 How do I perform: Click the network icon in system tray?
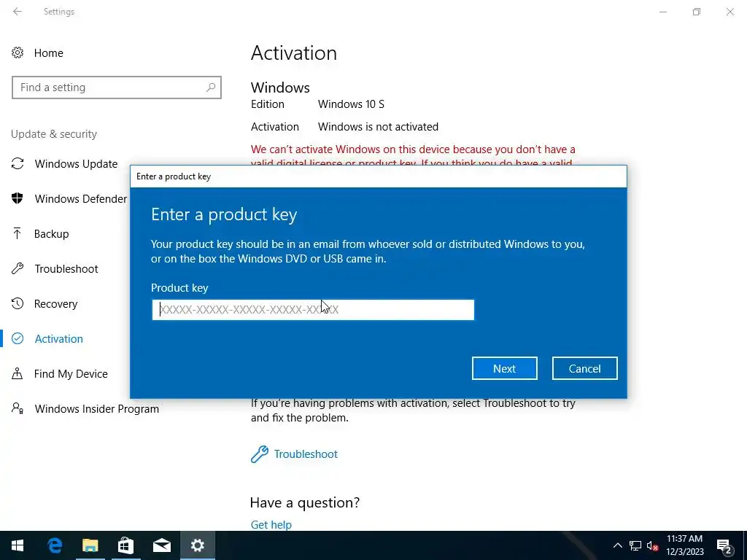635,545
